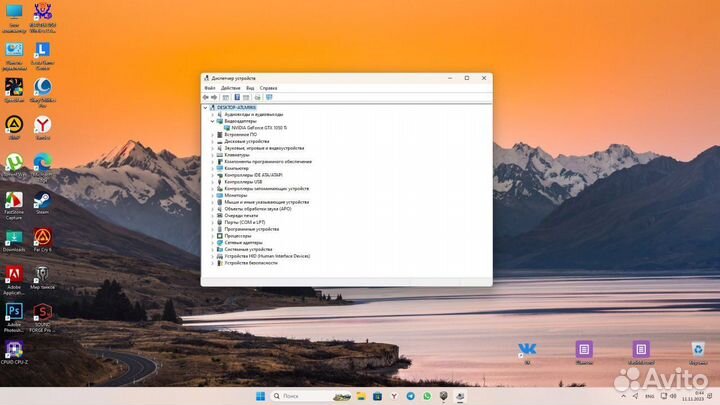This screenshot has width=720, height=405.
Task: Open the VK shortcut on the desktop
Action: coord(527,350)
